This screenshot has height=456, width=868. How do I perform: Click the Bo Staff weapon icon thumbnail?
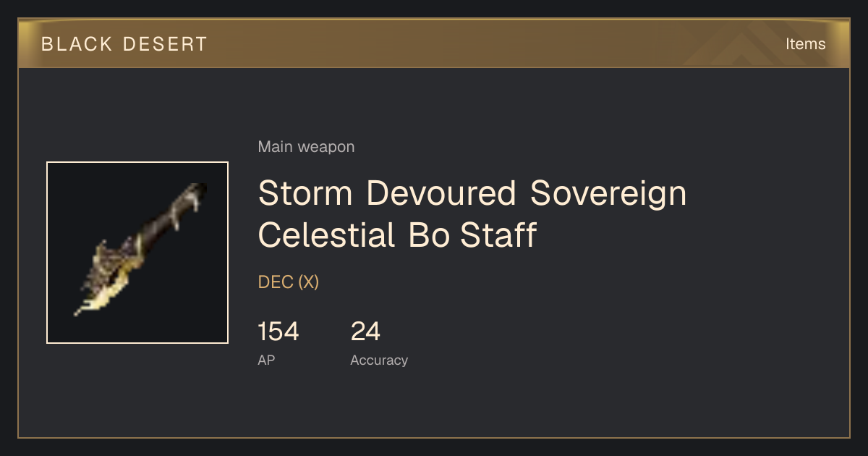(x=137, y=253)
